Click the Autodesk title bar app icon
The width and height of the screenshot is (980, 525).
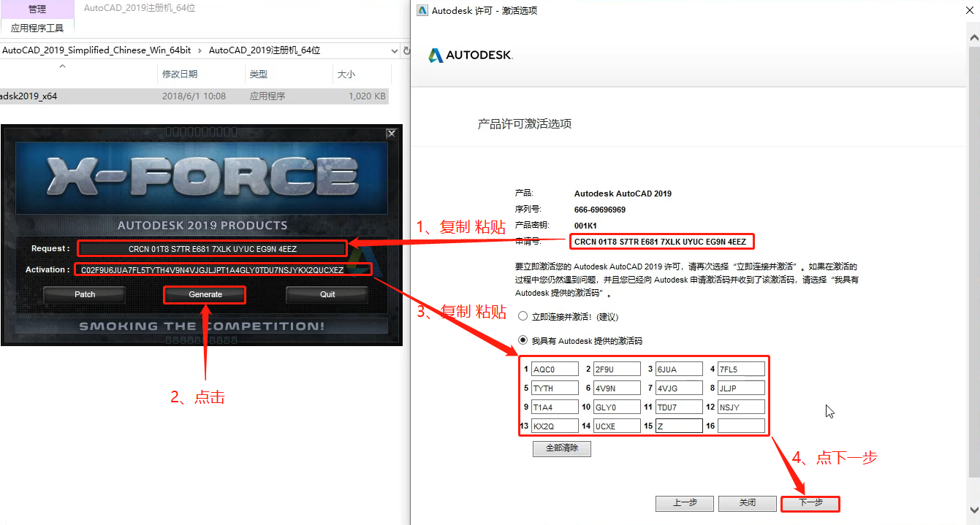click(x=422, y=10)
